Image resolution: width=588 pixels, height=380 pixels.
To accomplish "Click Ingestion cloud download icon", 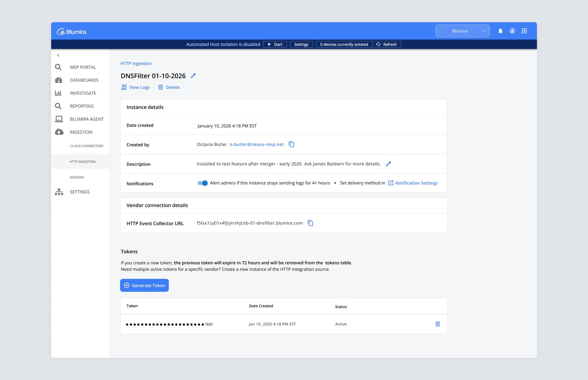I will (59, 132).
